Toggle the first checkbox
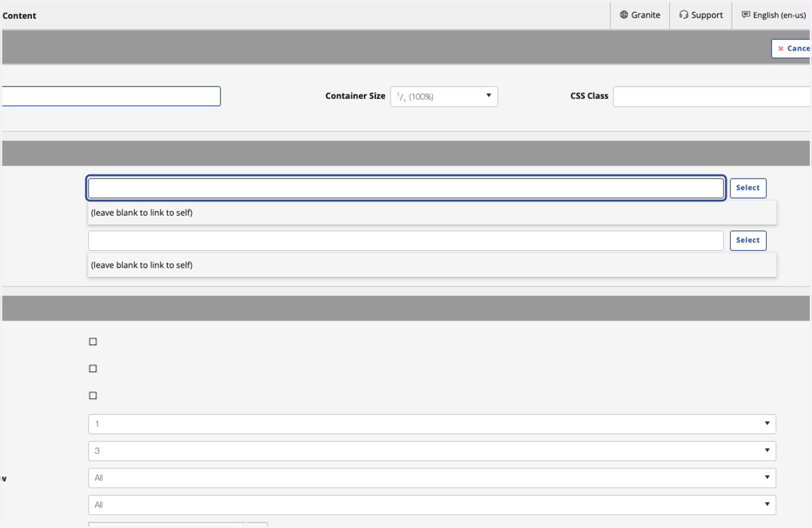This screenshot has width=812, height=528. 93,341
